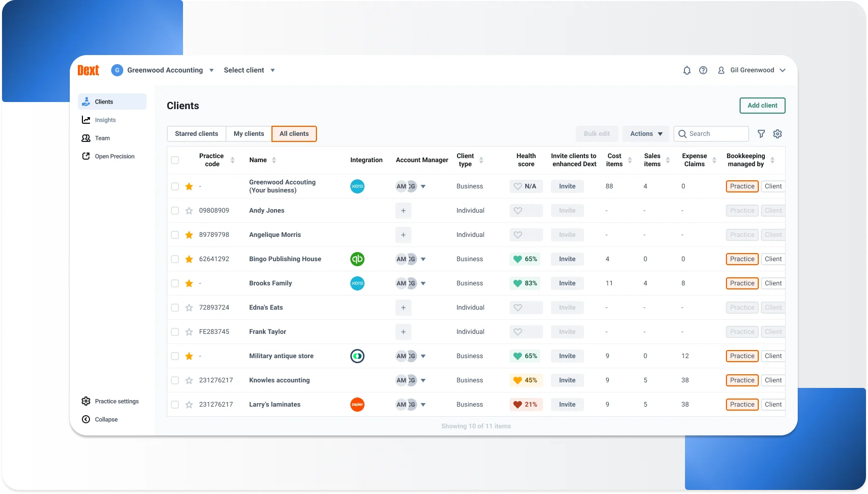Click the Add client button
Viewport: 868px width, 494px height.
[762, 106]
